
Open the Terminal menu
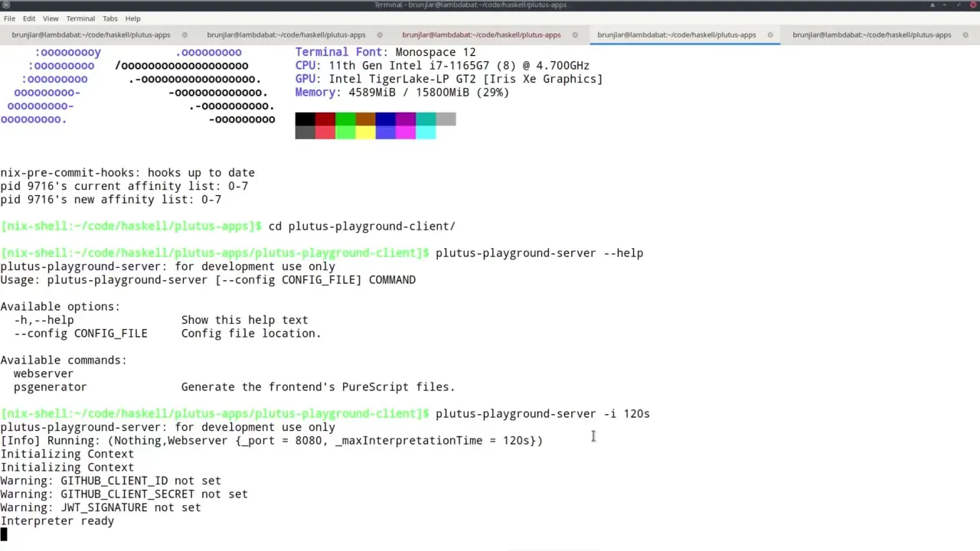(80, 18)
